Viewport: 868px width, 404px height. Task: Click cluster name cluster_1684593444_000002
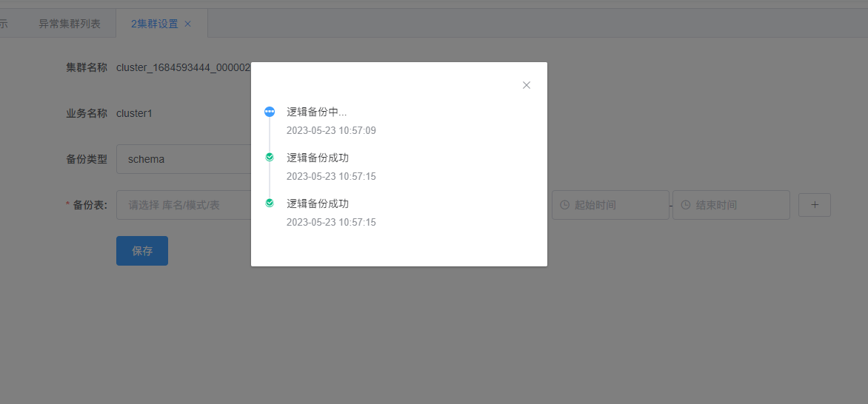click(183, 68)
